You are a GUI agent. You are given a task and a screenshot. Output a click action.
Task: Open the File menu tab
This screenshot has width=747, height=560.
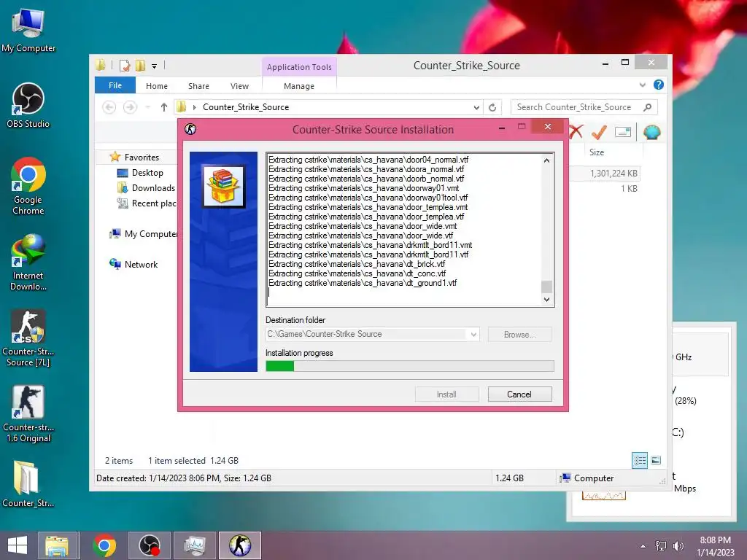tap(115, 85)
